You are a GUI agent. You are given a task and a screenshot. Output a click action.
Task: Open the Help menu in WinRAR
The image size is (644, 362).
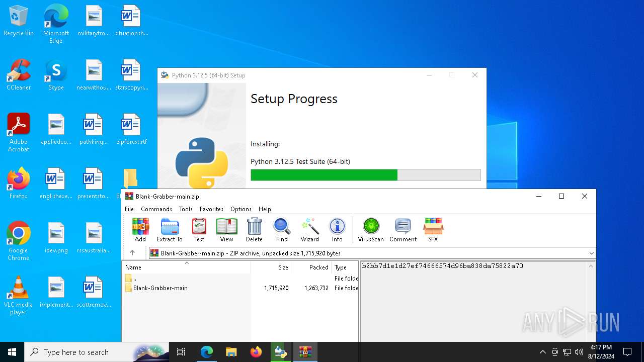tap(265, 209)
